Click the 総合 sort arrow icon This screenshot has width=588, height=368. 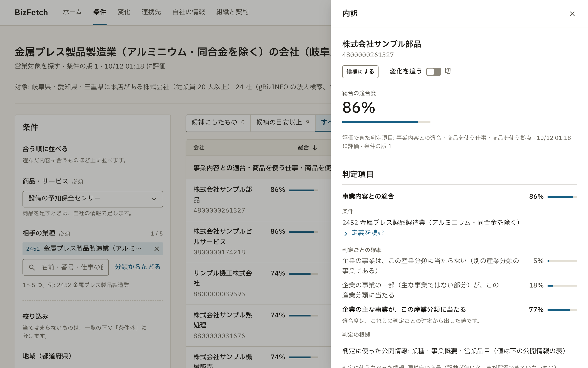pyautogui.click(x=315, y=147)
